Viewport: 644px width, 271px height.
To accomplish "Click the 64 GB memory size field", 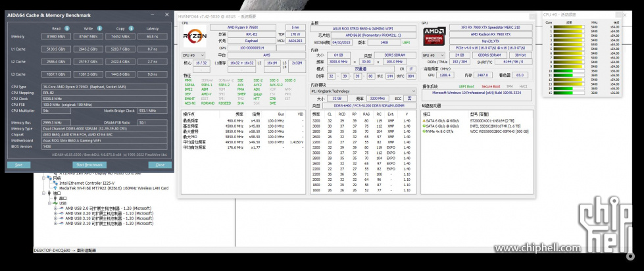I will click(x=339, y=55).
